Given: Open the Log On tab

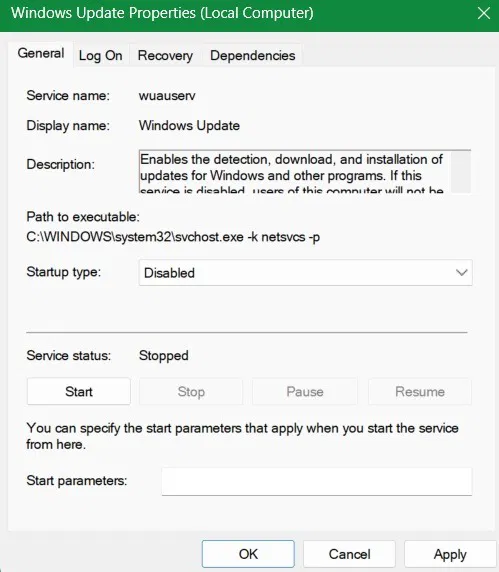Looking at the screenshot, I should pyautogui.click(x=101, y=55).
